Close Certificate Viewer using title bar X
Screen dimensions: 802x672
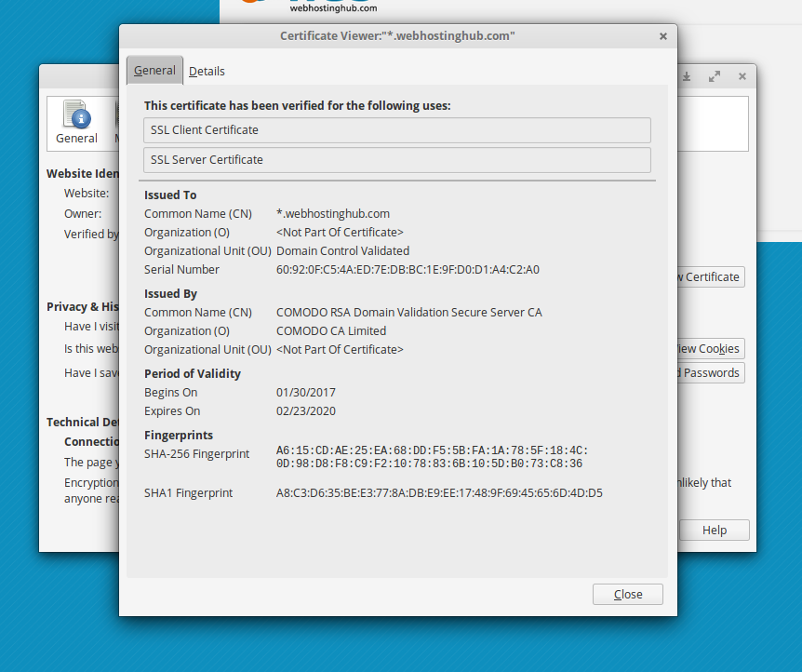tap(663, 36)
